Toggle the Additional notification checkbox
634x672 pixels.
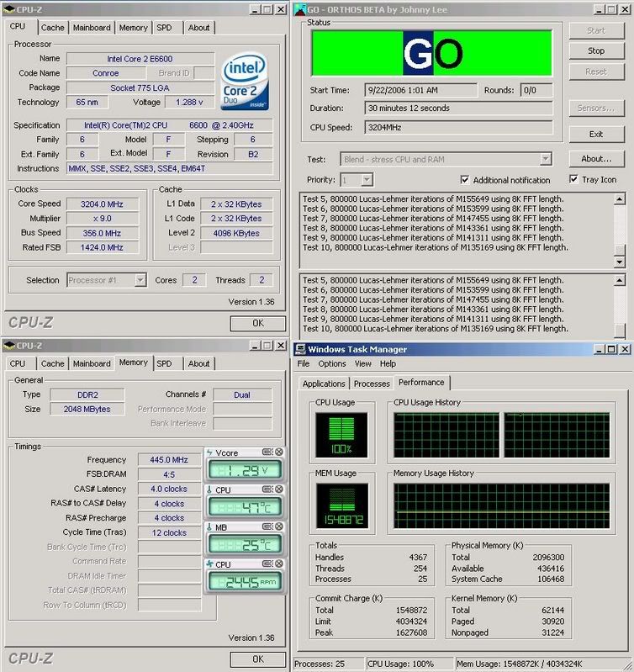[464, 180]
